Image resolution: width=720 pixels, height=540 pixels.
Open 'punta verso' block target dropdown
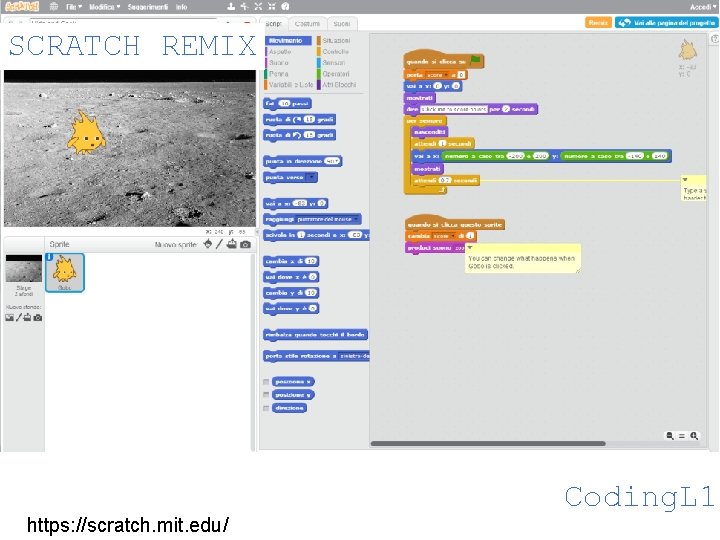coord(311,177)
